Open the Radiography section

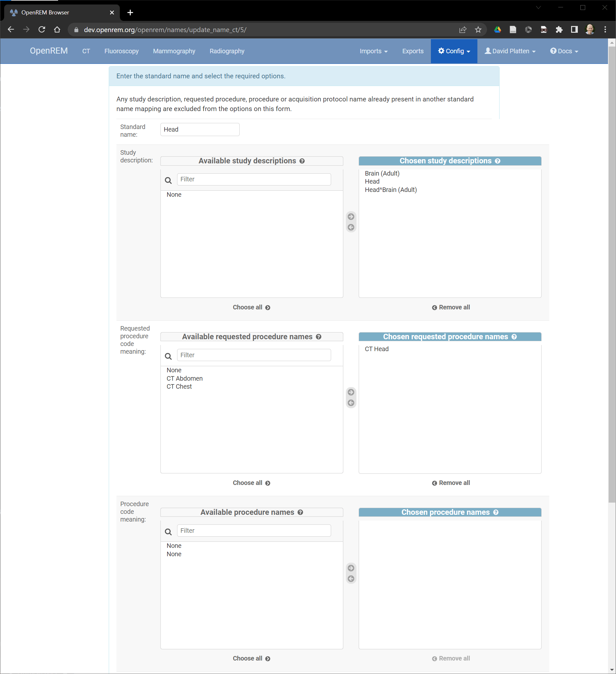(227, 51)
